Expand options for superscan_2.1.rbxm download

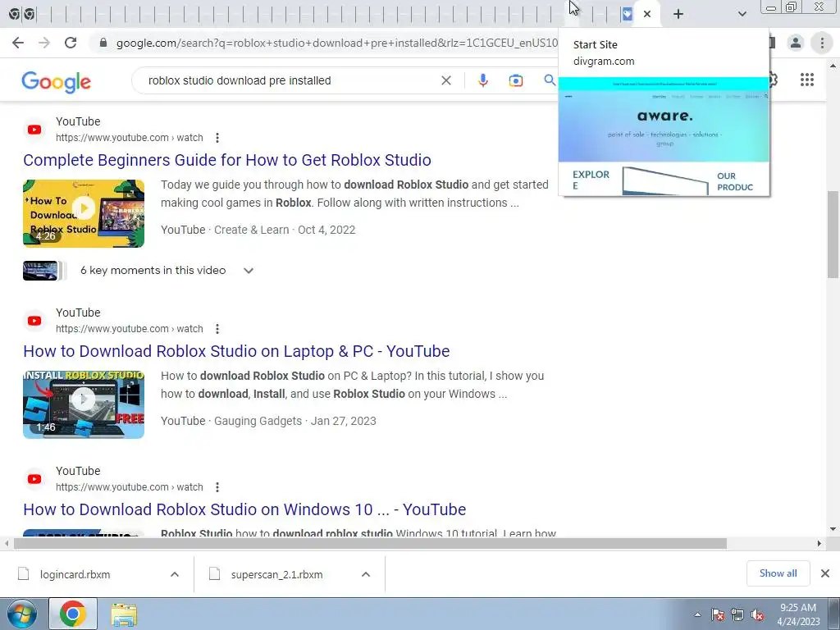pos(366,574)
